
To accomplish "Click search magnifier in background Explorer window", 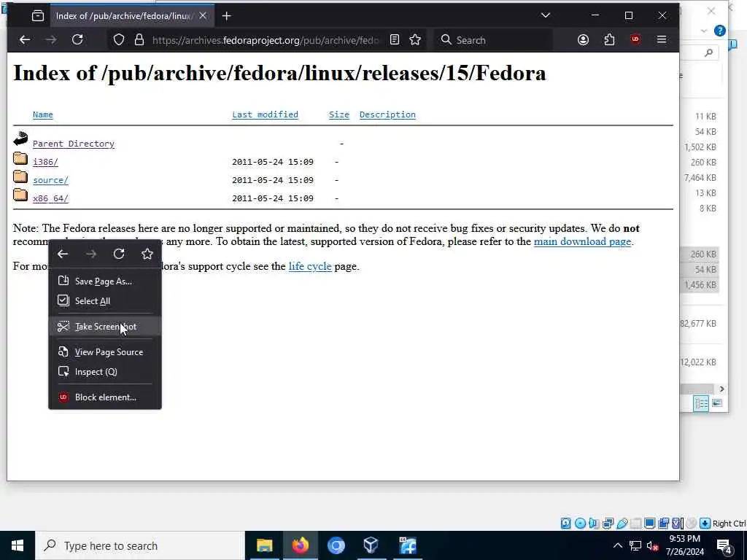I will pyautogui.click(x=709, y=52).
